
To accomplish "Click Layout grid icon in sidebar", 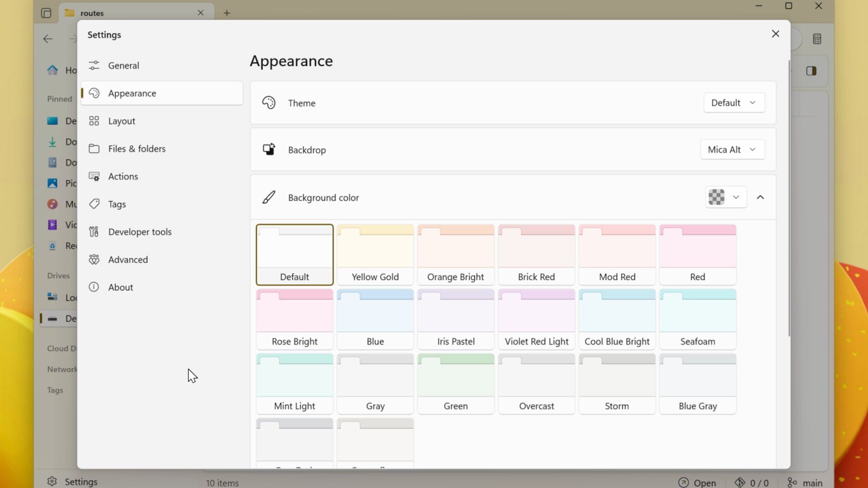I will tap(94, 121).
